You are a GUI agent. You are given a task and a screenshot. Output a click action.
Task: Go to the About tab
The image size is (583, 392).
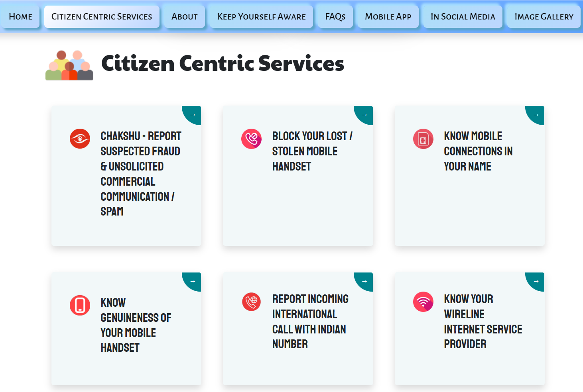click(184, 17)
